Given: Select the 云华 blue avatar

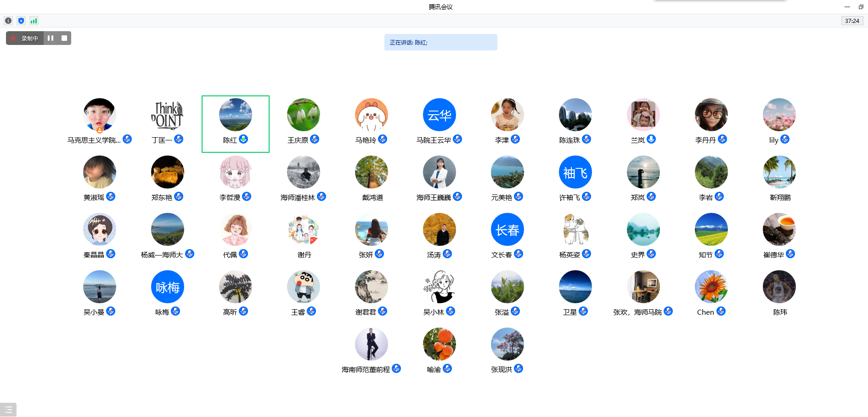Looking at the screenshot, I should 439,115.
